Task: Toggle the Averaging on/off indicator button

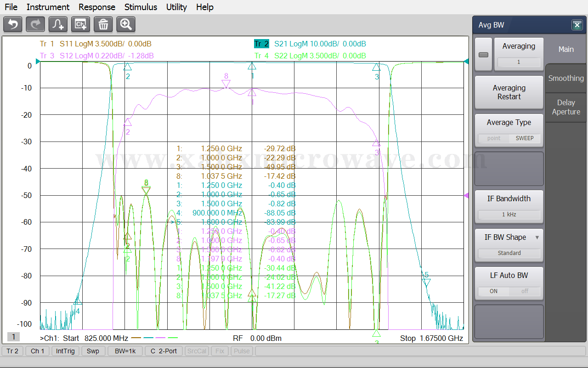Action: (483, 55)
